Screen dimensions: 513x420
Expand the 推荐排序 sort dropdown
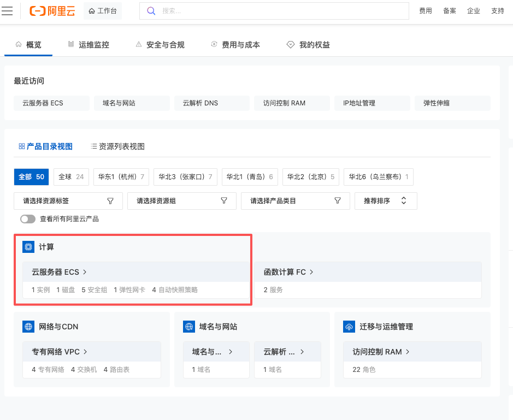tap(385, 201)
